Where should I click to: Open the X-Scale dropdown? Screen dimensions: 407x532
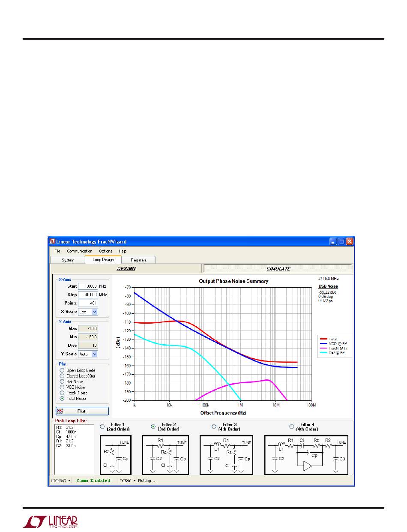pos(95,312)
